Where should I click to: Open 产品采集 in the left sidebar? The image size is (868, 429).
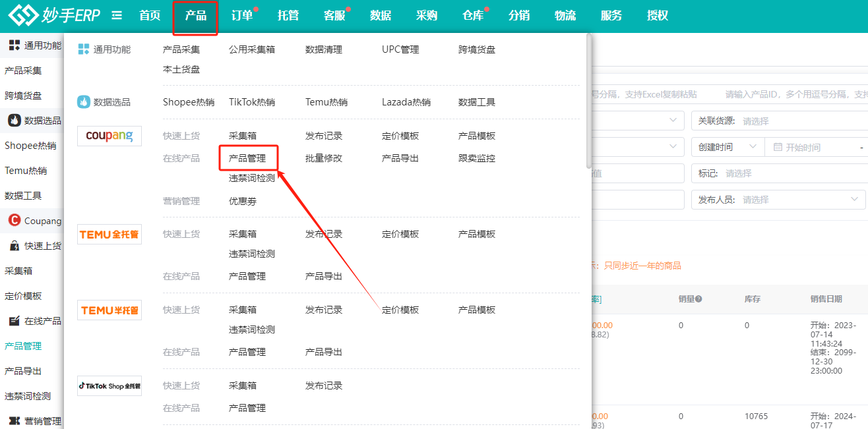pyautogui.click(x=23, y=71)
